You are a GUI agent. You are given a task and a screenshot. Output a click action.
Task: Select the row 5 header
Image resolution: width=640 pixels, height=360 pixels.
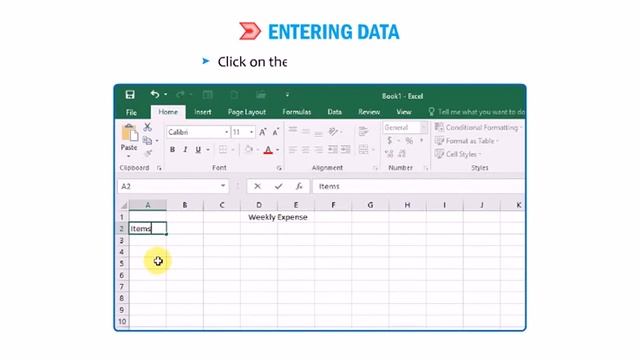(x=122, y=263)
